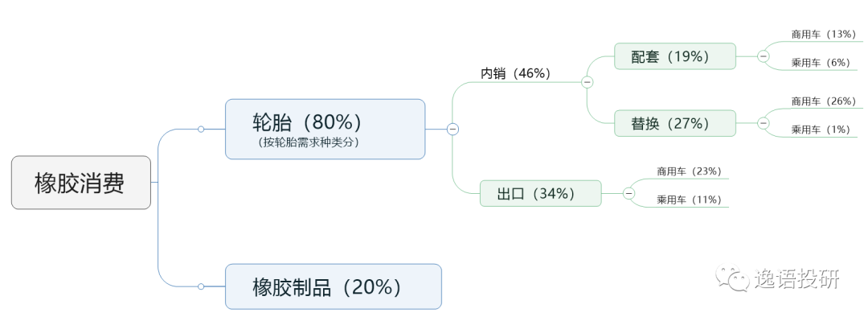Screen dimensions: 868x317
Task: Select the 轮胎（80%） node
Action: pos(325,129)
